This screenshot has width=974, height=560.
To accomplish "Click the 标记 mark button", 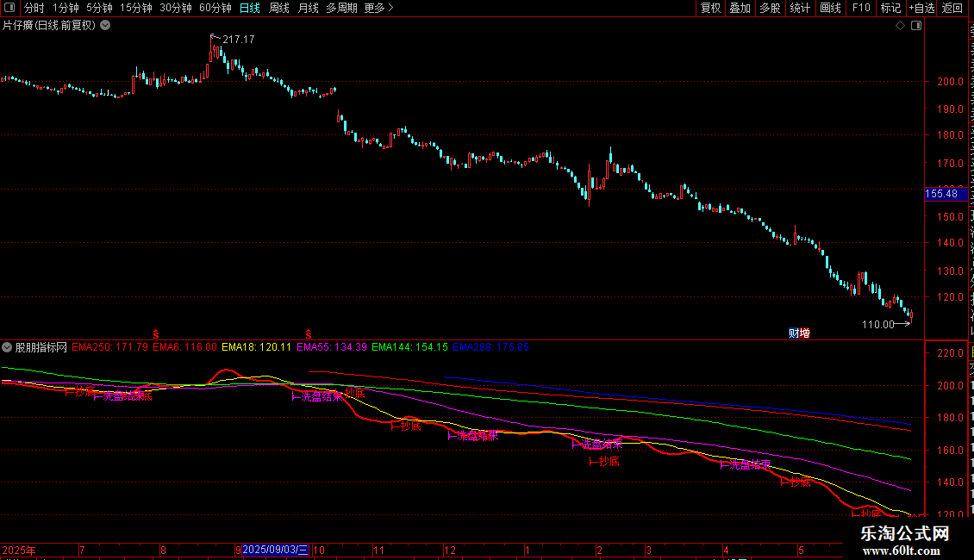I will click(x=890, y=8).
